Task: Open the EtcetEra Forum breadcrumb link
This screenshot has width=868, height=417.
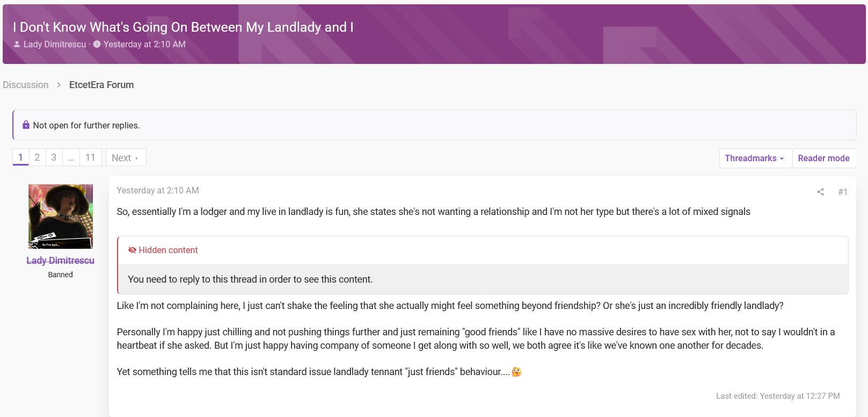Action: point(101,85)
